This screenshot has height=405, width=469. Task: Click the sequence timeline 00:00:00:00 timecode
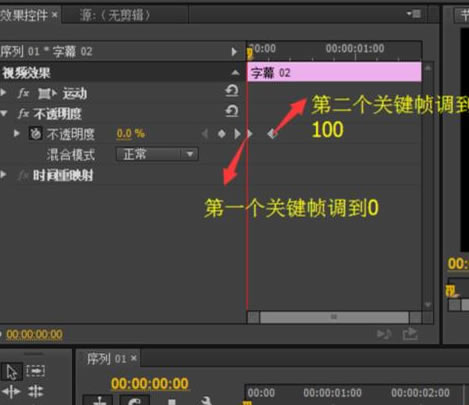pyautogui.click(x=150, y=384)
